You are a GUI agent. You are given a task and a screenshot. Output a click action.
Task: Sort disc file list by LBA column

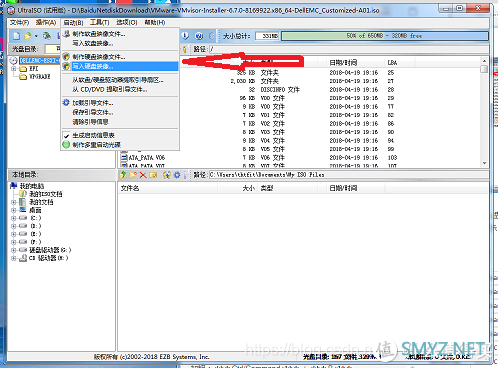[x=400, y=62]
